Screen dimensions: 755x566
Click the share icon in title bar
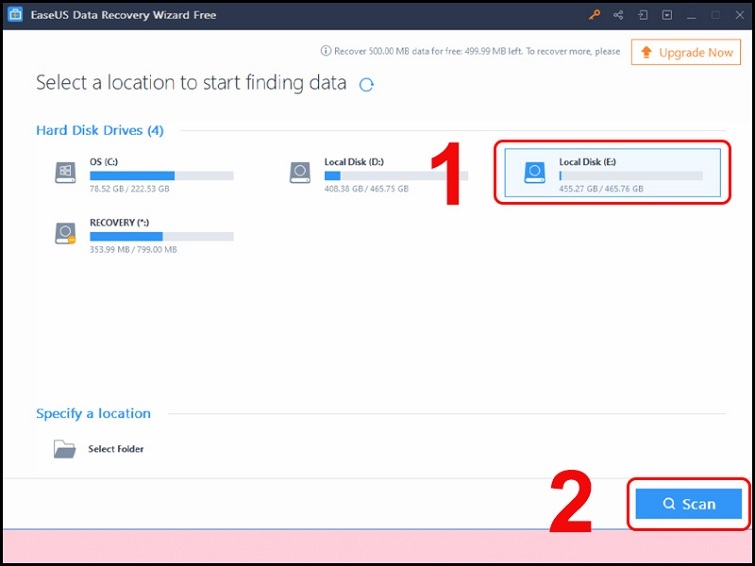point(618,15)
